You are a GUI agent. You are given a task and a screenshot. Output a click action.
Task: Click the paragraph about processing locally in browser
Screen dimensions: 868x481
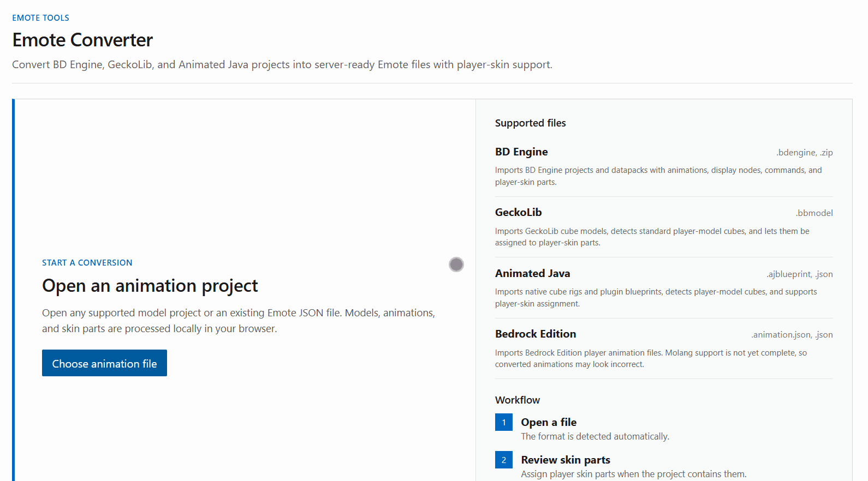pyautogui.click(x=239, y=321)
